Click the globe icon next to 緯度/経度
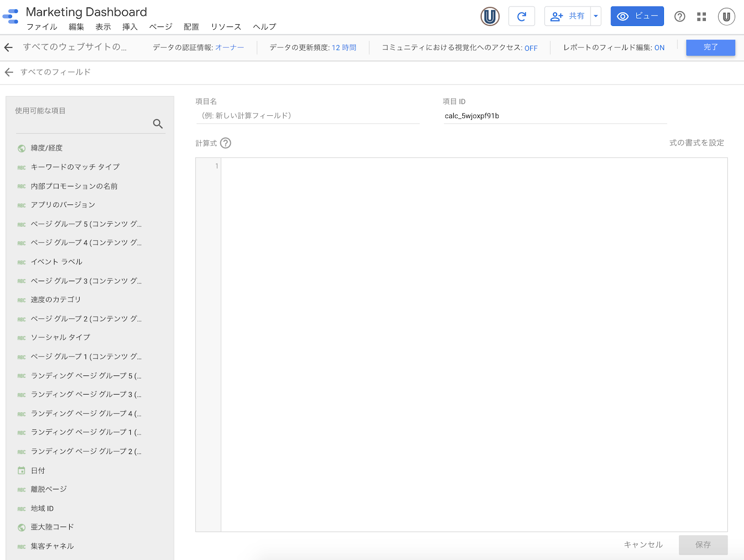Screen dimensions: 744x560 (21, 148)
